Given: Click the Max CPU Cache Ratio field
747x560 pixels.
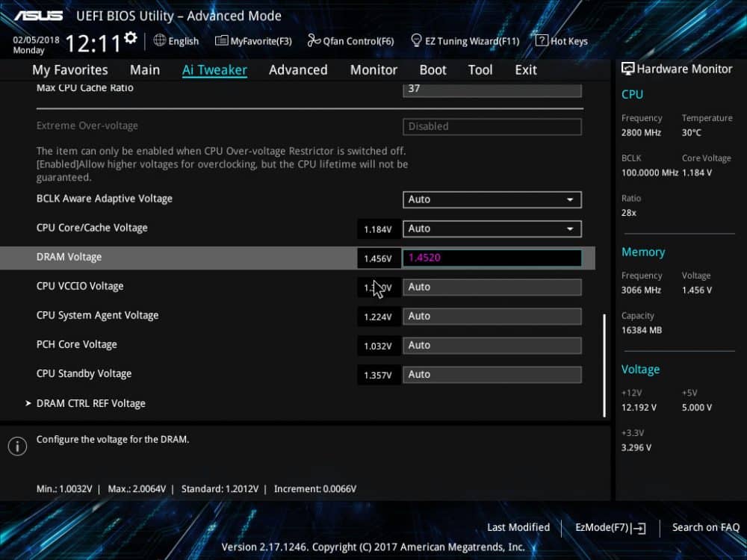Looking at the screenshot, I should (x=492, y=90).
